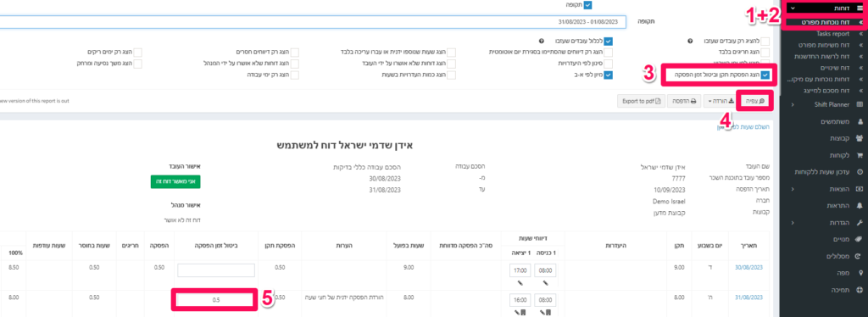Uncheck לכלול עובדים שעזבו
Viewport: 868px width, 317px height.
pos(609,42)
